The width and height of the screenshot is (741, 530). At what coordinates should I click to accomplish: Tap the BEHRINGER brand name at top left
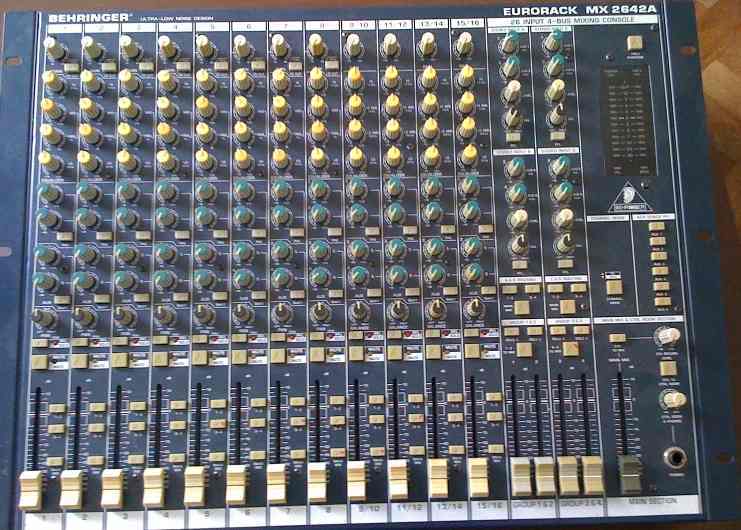pos(88,18)
